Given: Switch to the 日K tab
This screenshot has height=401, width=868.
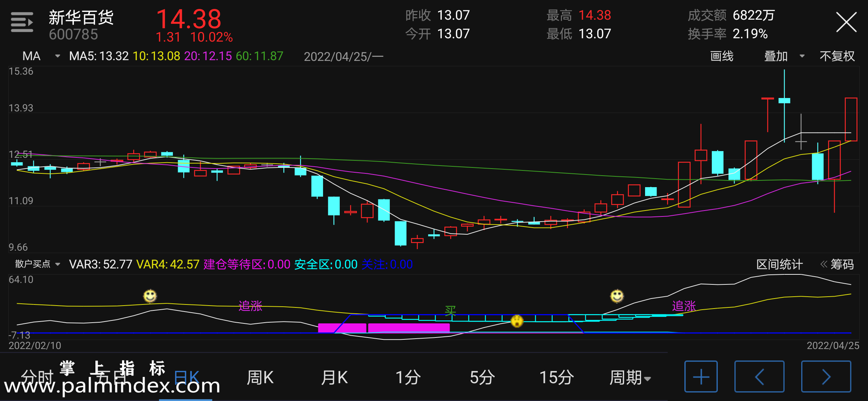Looking at the screenshot, I should (x=187, y=378).
